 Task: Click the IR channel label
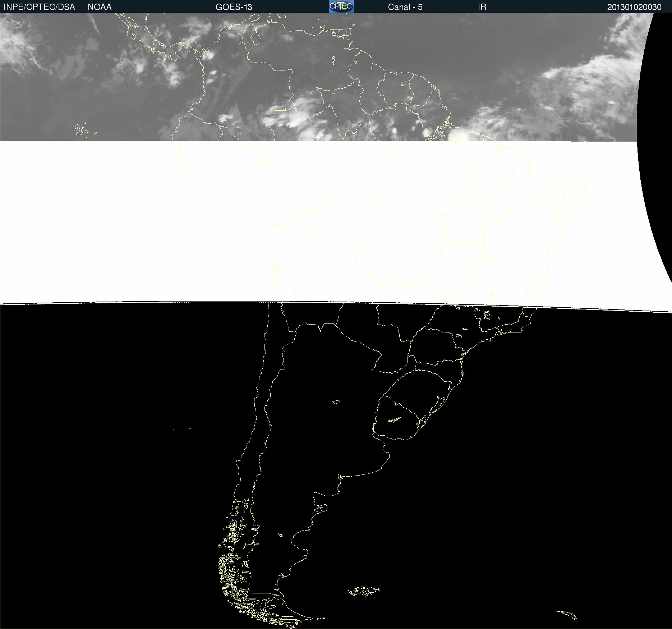pyautogui.click(x=482, y=7)
